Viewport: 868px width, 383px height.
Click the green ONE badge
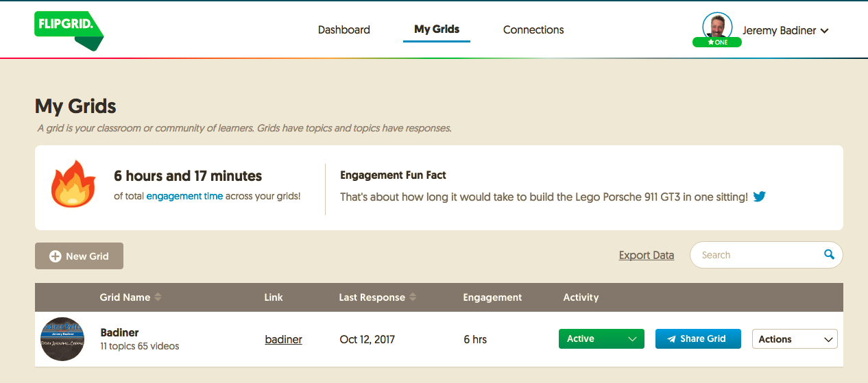pyautogui.click(x=717, y=42)
